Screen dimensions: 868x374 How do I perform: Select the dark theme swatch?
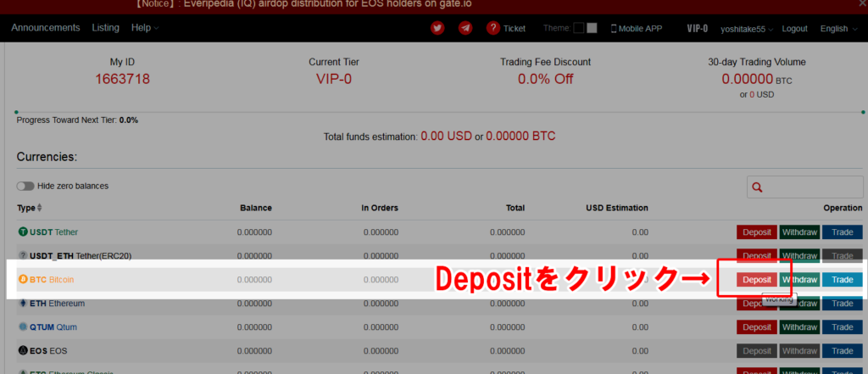click(x=578, y=28)
